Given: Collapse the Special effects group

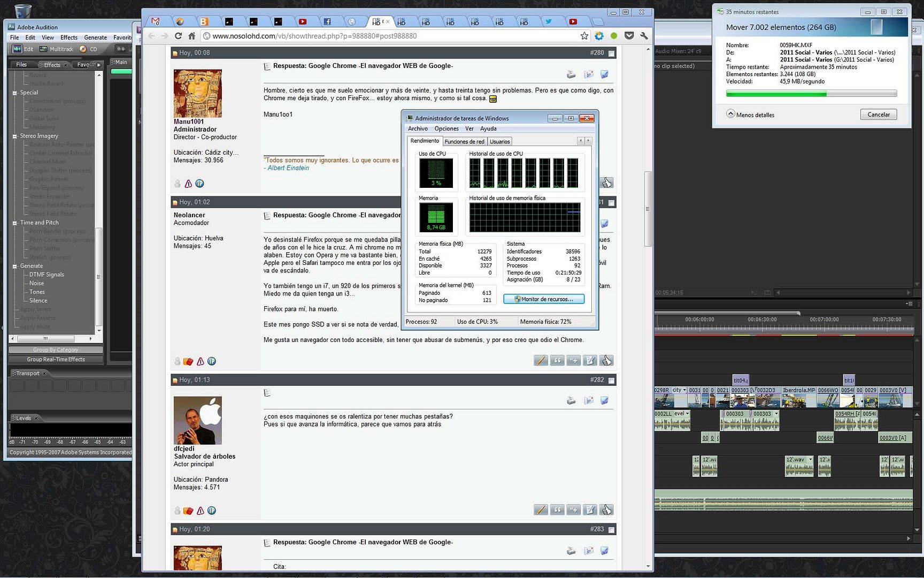Looking at the screenshot, I should [x=14, y=93].
